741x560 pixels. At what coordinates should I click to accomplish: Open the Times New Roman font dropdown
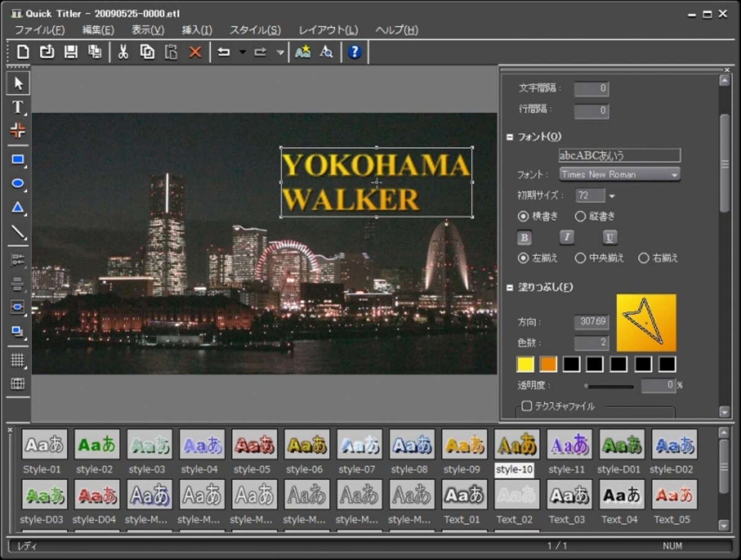[x=619, y=175]
